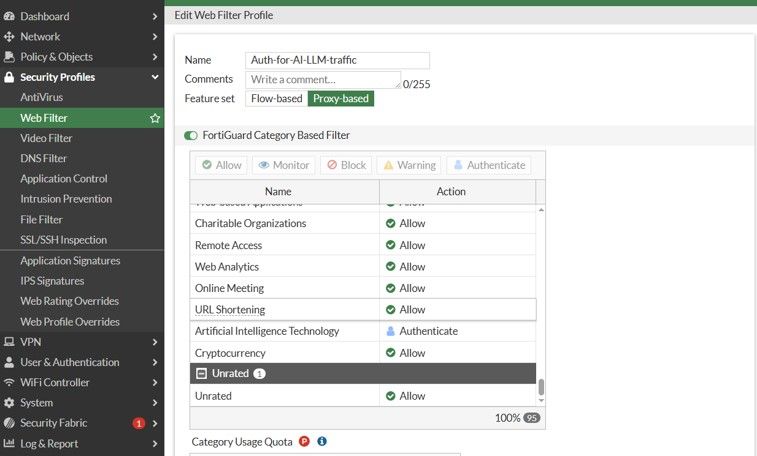Toggle FortiGuard Category Based Filter switch
Viewport: 757px width, 456px height.
(x=191, y=136)
